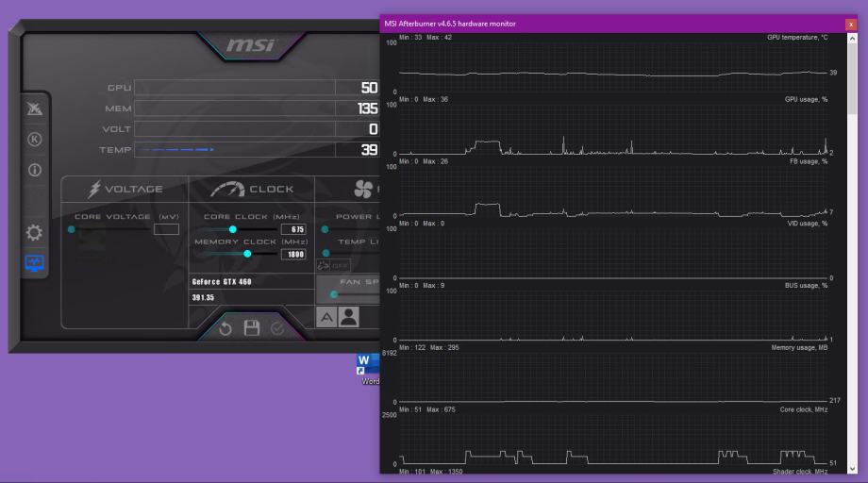The height and width of the screenshot is (483, 868).
Task: Save the profile with floppy disk icon
Action: [x=252, y=328]
